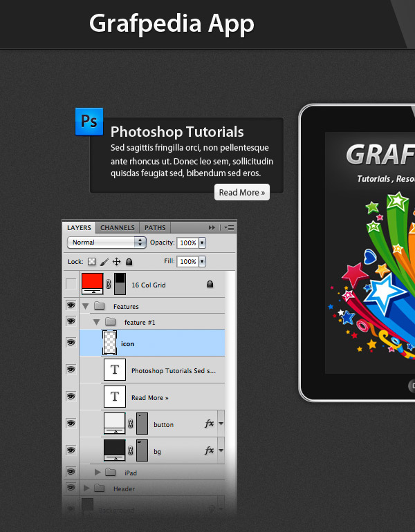Open the Opacity slider dropdown arrow
The width and height of the screenshot is (415, 532).
coord(202,243)
